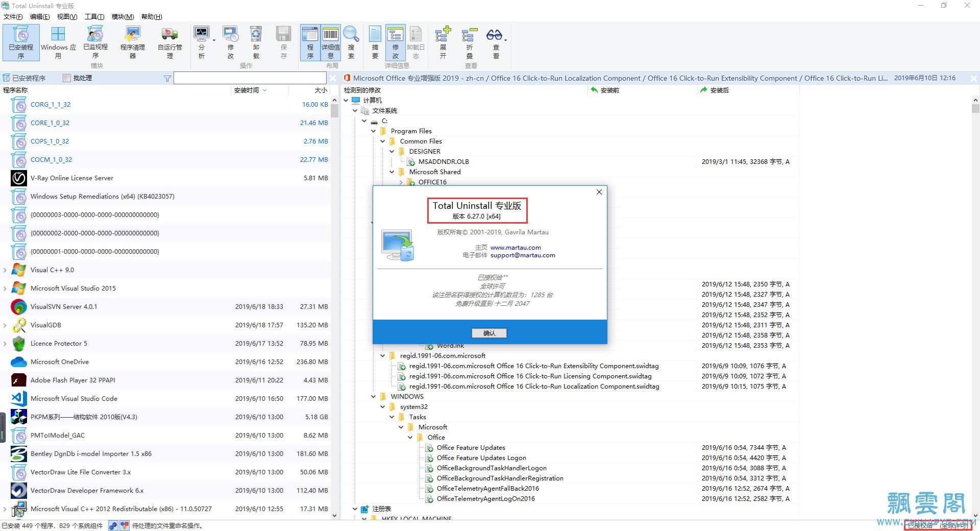The height and width of the screenshot is (531, 980).
Task: Open the 编辑(E) menu
Action: pos(40,17)
